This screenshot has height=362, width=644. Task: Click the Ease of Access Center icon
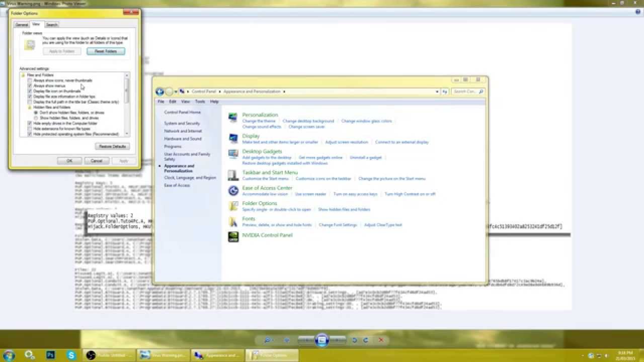click(233, 191)
